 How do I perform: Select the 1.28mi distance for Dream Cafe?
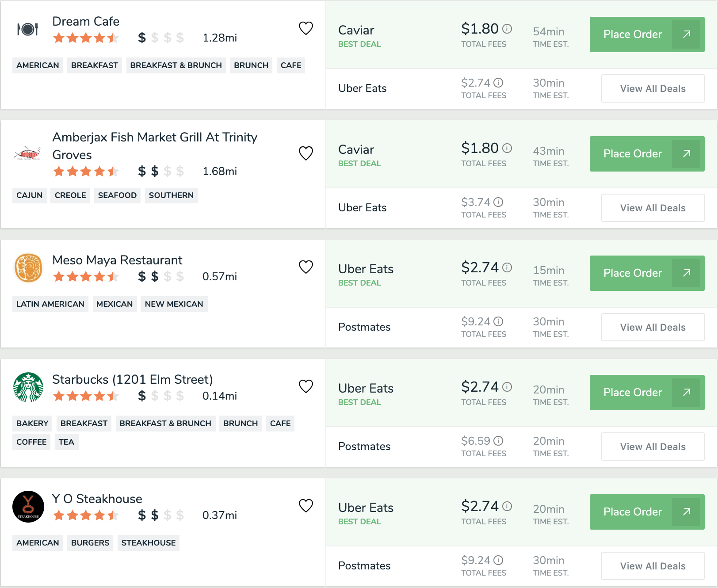coord(220,38)
